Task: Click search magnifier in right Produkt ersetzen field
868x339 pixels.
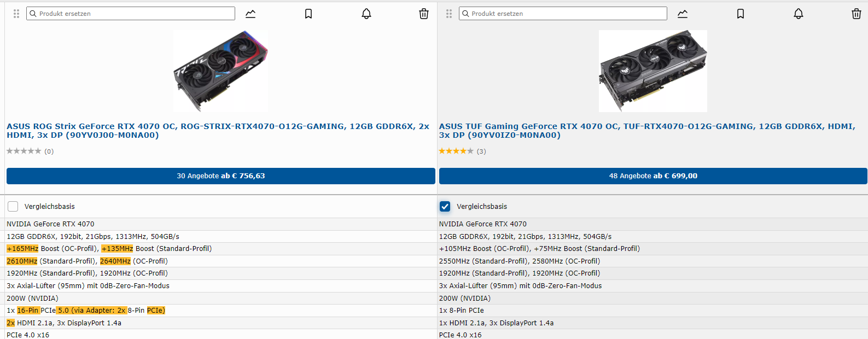Action: [x=465, y=14]
